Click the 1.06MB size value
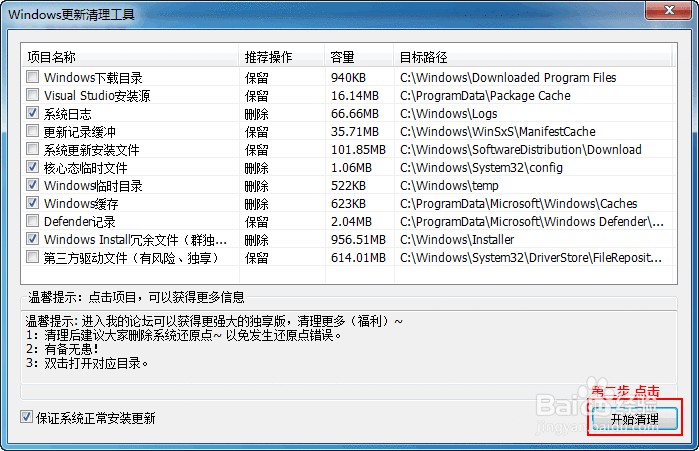Image resolution: width=699 pixels, height=451 pixels. (351, 168)
